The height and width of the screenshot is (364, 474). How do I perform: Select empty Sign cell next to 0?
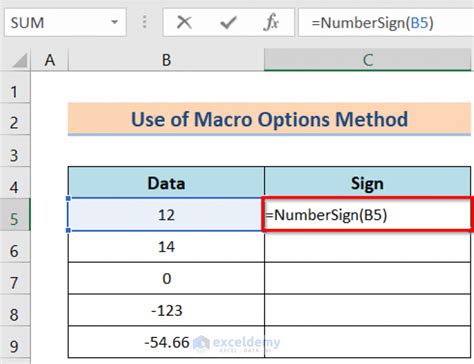368,278
